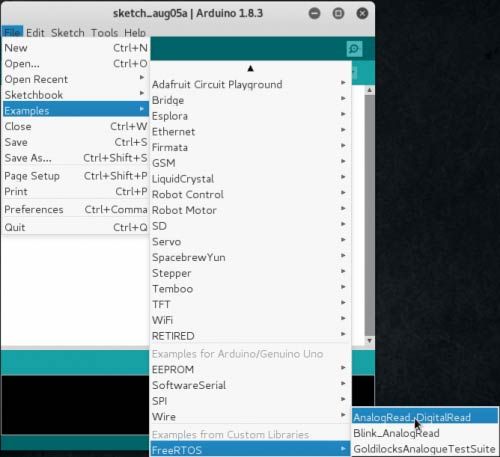The width and height of the screenshot is (500, 457).
Task: Expand the SD examples submenu
Action: [250, 226]
